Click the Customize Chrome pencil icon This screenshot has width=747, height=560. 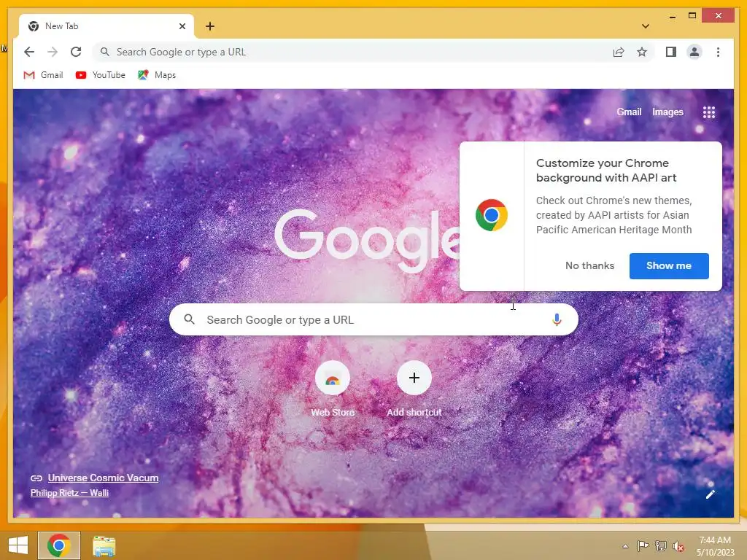pyautogui.click(x=710, y=494)
